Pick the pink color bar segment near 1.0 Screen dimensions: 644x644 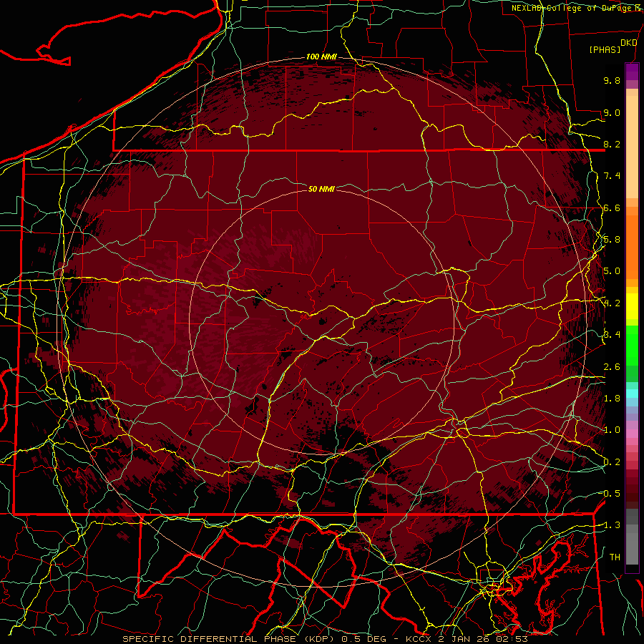(x=632, y=434)
